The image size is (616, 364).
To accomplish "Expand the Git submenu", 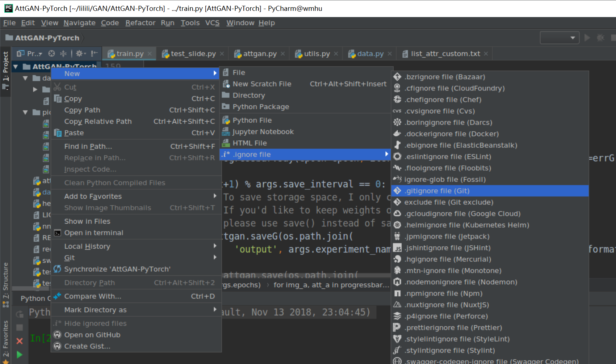I will [x=135, y=258].
